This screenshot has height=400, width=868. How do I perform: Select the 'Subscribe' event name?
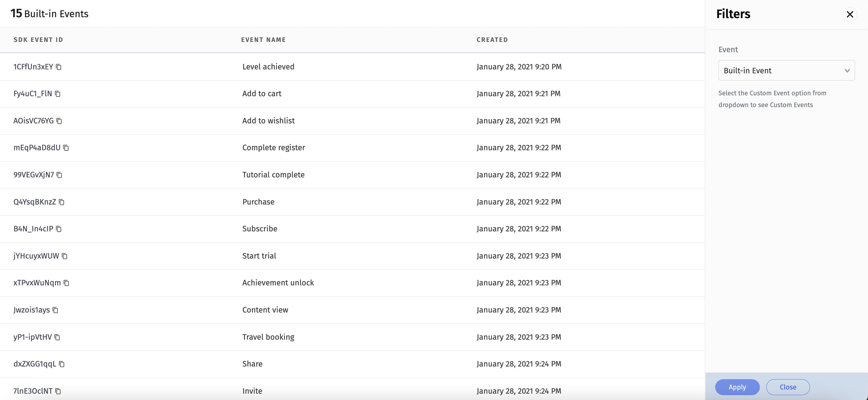[x=260, y=228]
